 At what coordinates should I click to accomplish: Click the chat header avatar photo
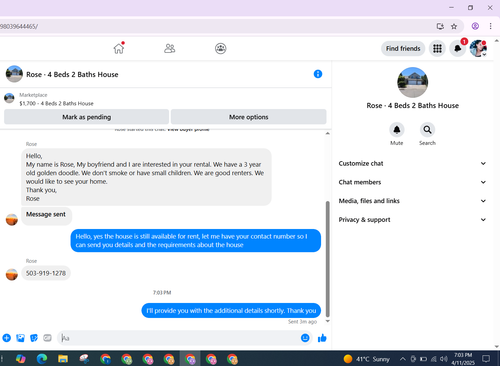pos(14,74)
